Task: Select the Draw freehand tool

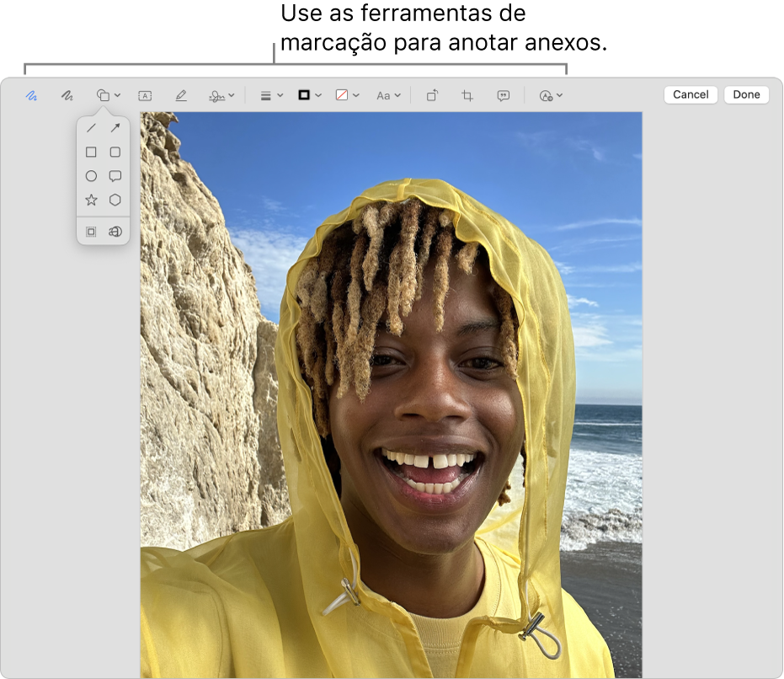Action: [x=67, y=95]
